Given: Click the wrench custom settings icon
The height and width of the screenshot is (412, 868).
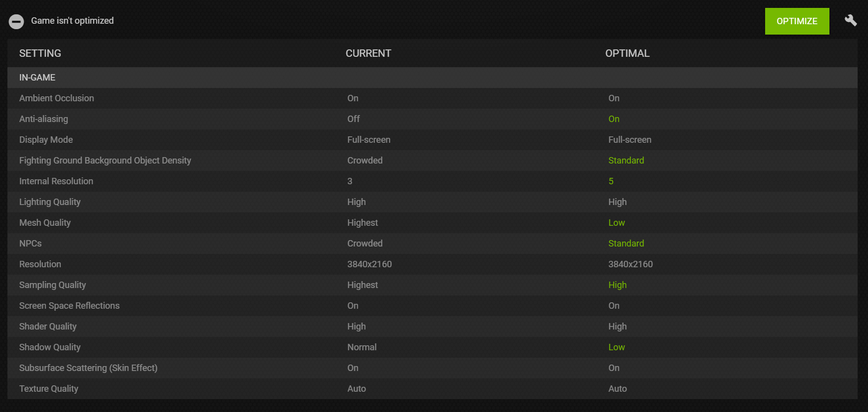Looking at the screenshot, I should pyautogui.click(x=851, y=20).
